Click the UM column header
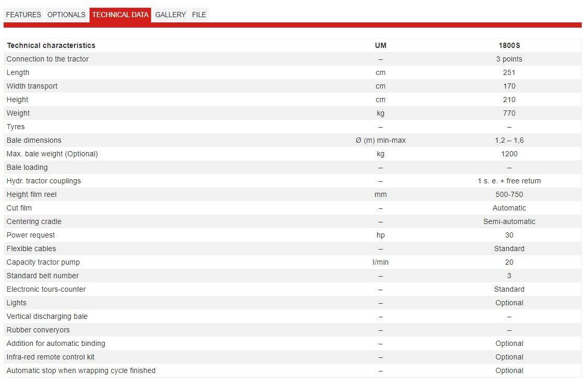This screenshot has height=385, width=588. coord(381,45)
